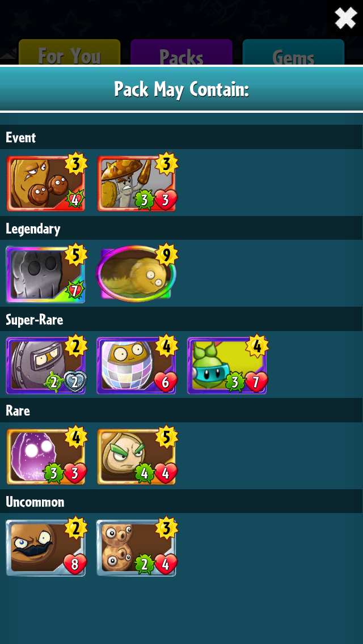363x644 pixels.
Task: Click sun cost 9 badge on Legendary card
Action: (166, 256)
